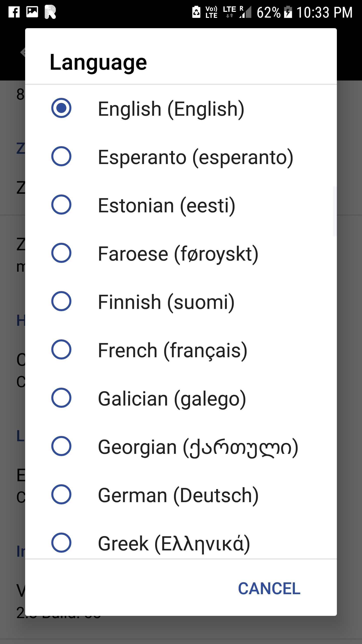This screenshot has width=362, height=644.
Task: Tap the key/VPN status bar icon
Action: pyautogui.click(x=197, y=12)
